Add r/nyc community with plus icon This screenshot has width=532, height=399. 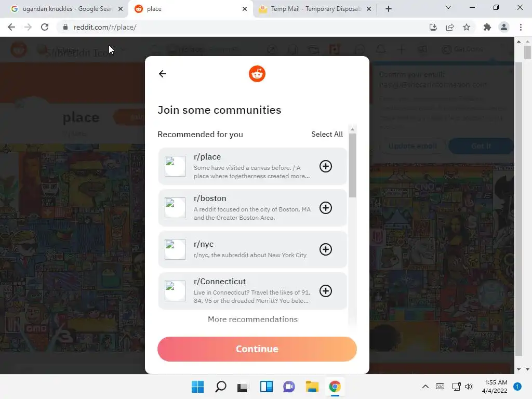point(325,249)
